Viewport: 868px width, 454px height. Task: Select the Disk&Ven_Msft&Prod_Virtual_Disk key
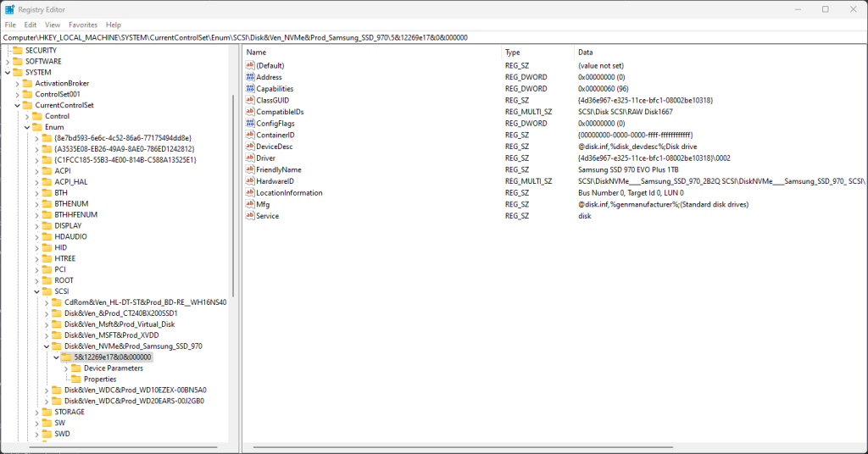tap(119, 324)
